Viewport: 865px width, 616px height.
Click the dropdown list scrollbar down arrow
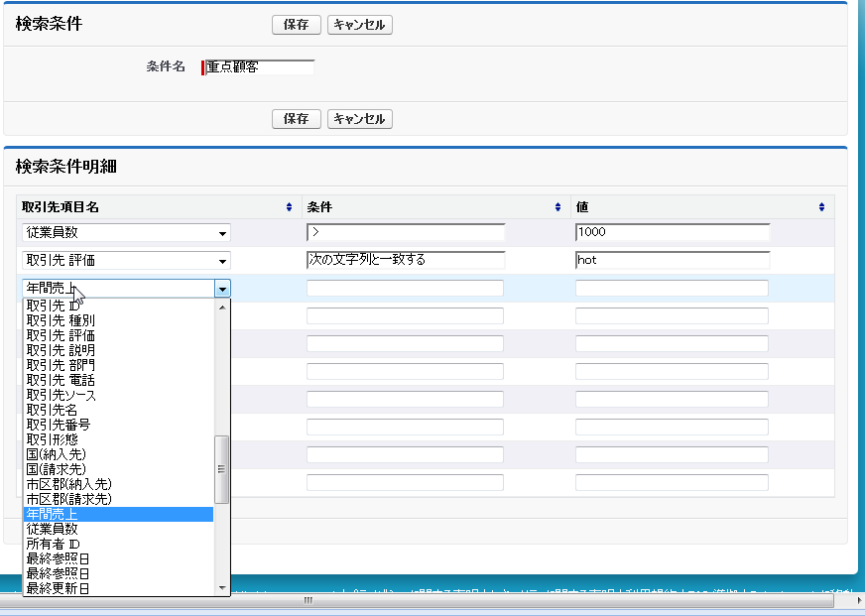(222, 588)
